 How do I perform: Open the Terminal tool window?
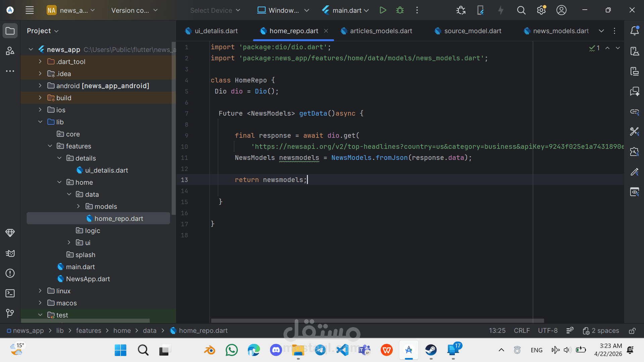pyautogui.click(x=10, y=293)
